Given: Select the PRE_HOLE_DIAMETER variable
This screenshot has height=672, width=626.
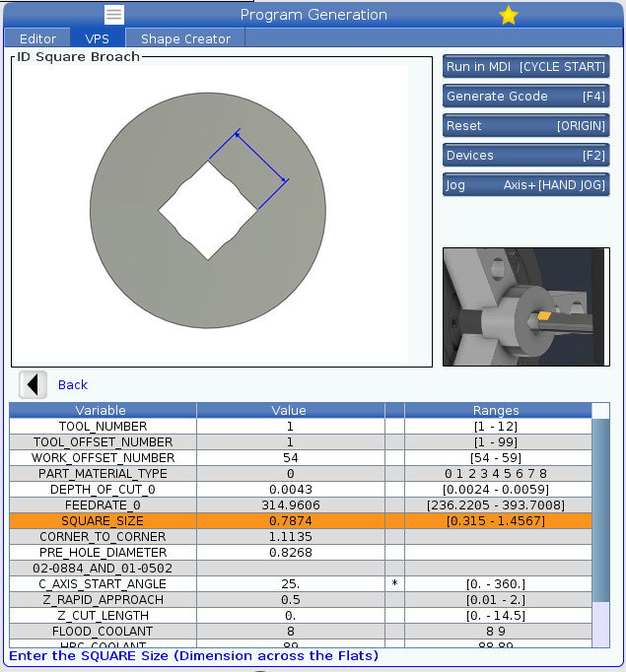Looking at the screenshot, I should [103, 553].
